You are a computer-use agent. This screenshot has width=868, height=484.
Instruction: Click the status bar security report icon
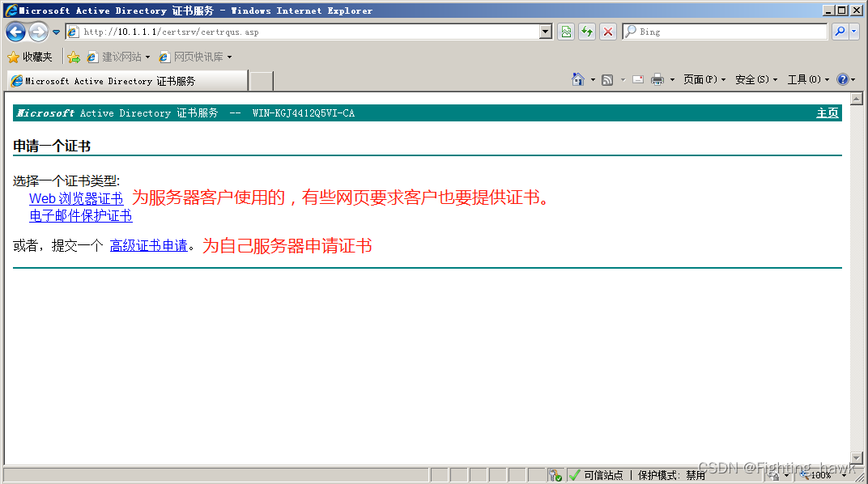[x=555, y=475]
